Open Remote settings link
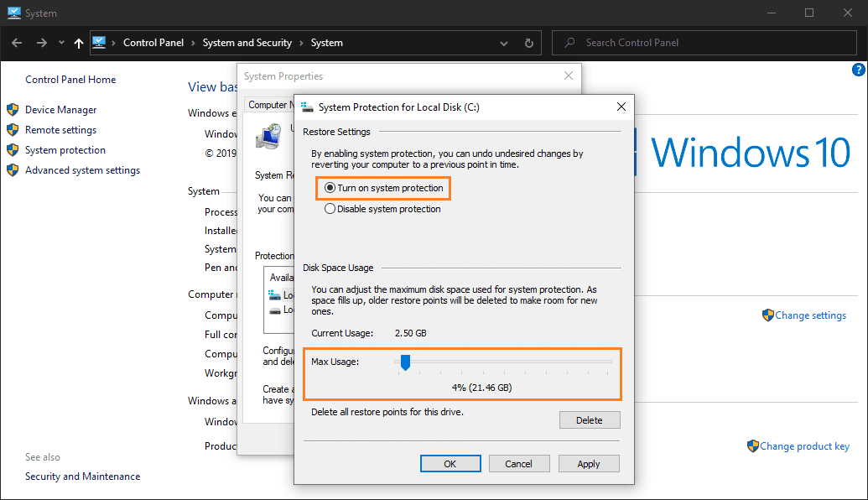 pos(61,129)
